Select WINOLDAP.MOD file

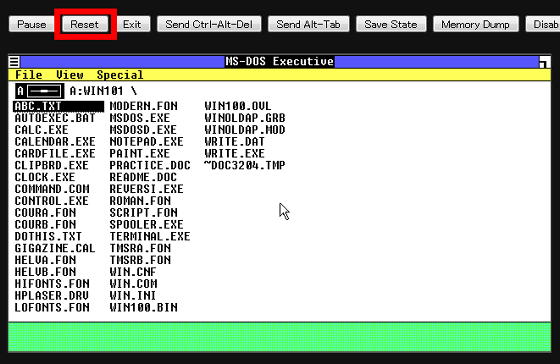pos(245,130)
